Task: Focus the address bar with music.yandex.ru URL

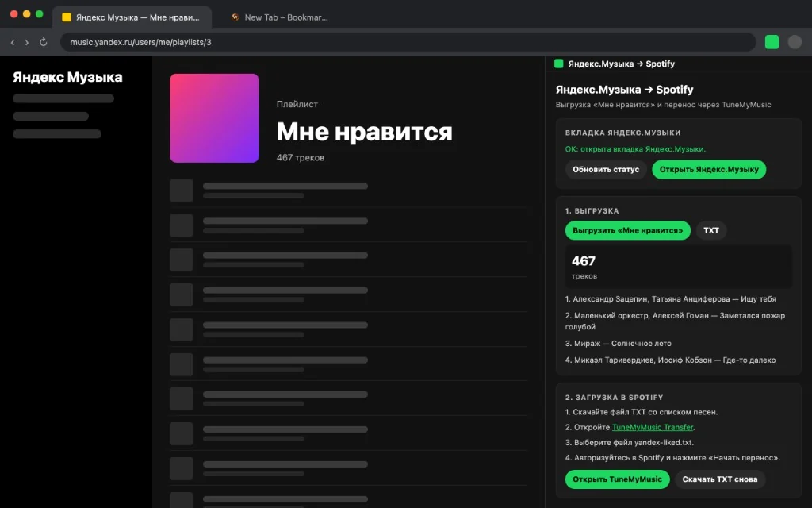Action: coord(408,42)
